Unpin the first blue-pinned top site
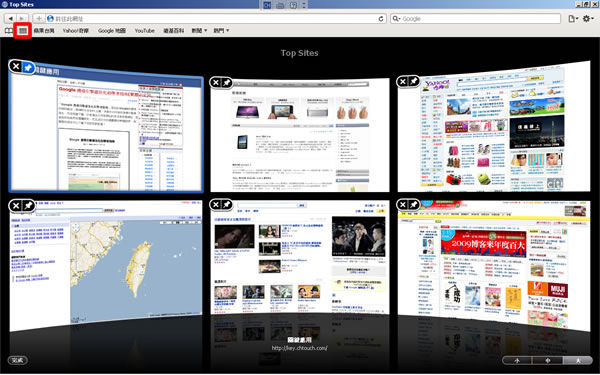 [28, 67]
